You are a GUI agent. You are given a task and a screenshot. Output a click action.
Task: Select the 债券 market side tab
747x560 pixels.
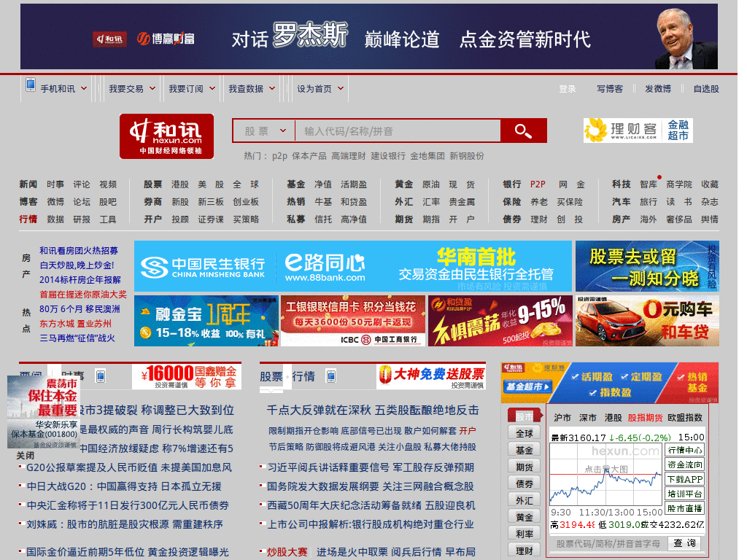point(524,484)
